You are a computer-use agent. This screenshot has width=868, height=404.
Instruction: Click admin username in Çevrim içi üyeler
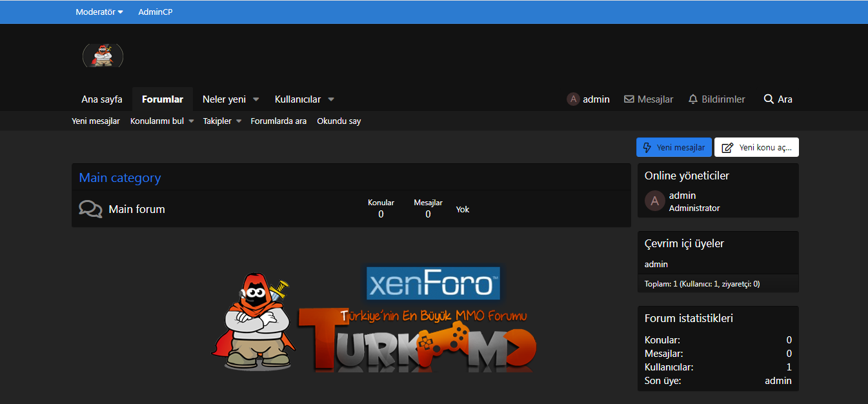click(x=656, y=264)
